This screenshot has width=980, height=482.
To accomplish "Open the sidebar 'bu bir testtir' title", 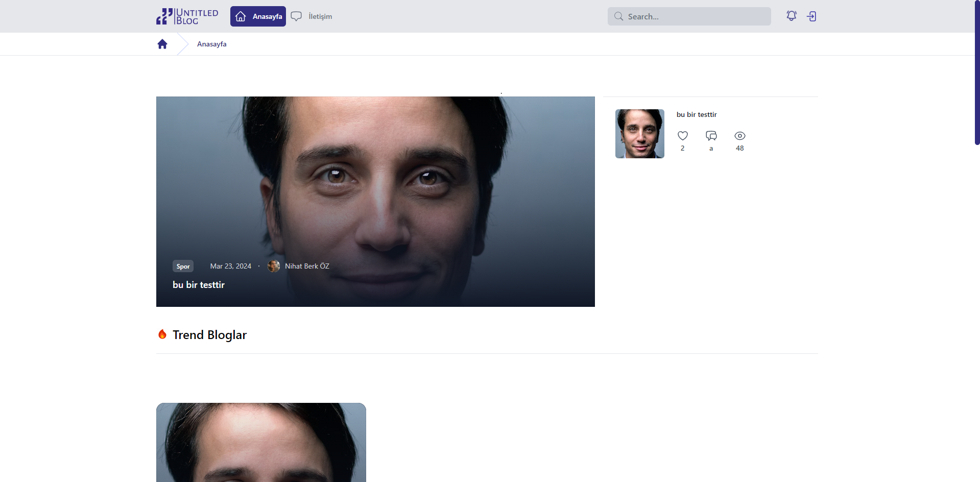I will pos(697,114).
